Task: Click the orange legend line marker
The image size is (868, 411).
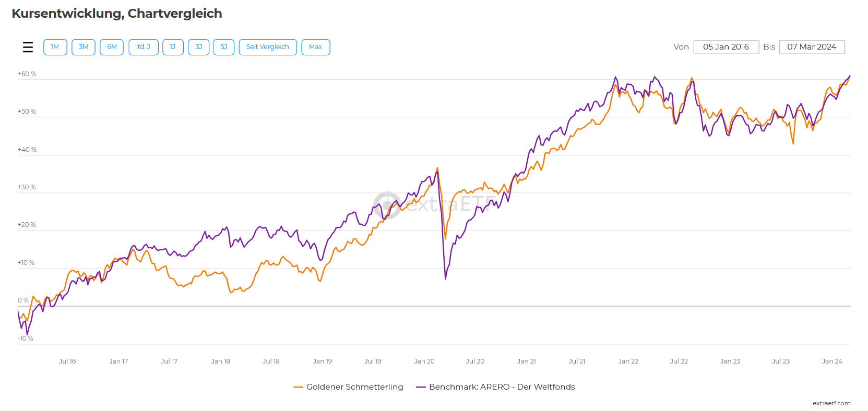Action: (299, 387)
